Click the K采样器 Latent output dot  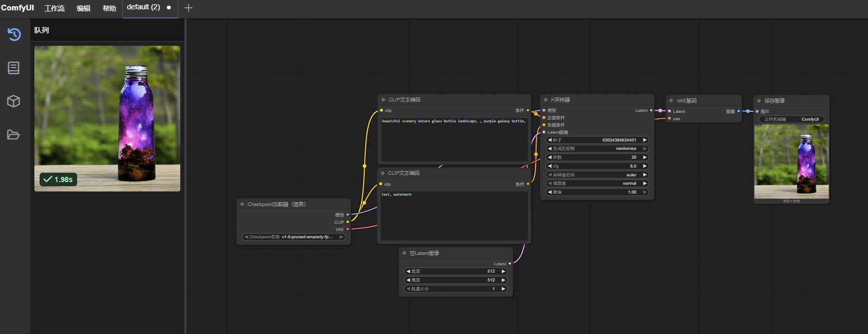click(x=651, y=110)
